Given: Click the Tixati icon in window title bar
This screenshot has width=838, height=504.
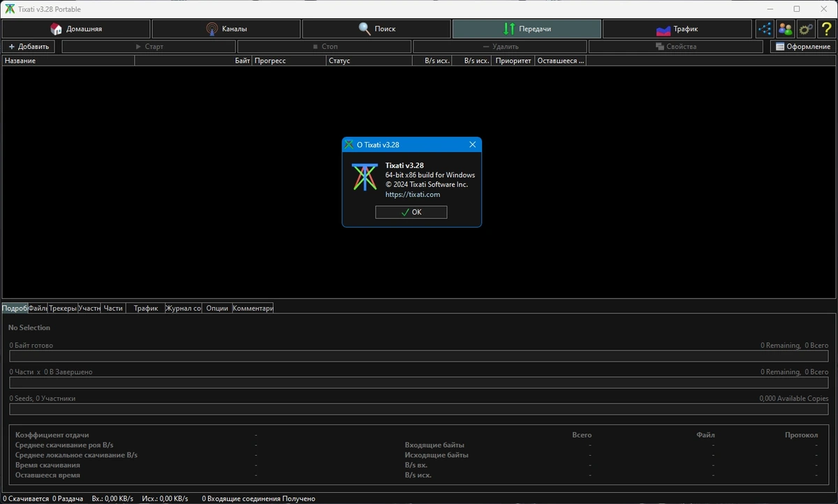Looking at the screenshot, I should (10, 9).
